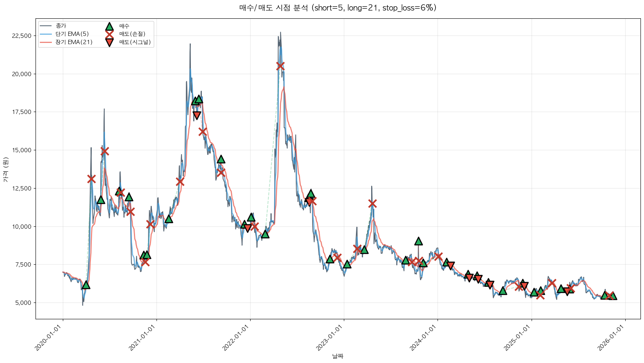Screen dimensions: 644x363
Task: Click the first buy triangle in early 2020
Action: coord(86,285)
